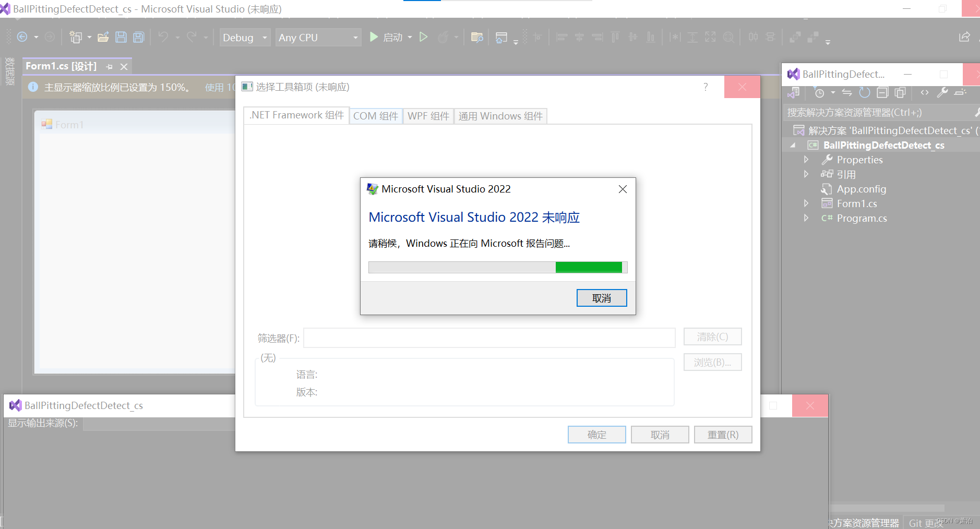
Task: Click the 数据源 side tab
Action: 9,71
